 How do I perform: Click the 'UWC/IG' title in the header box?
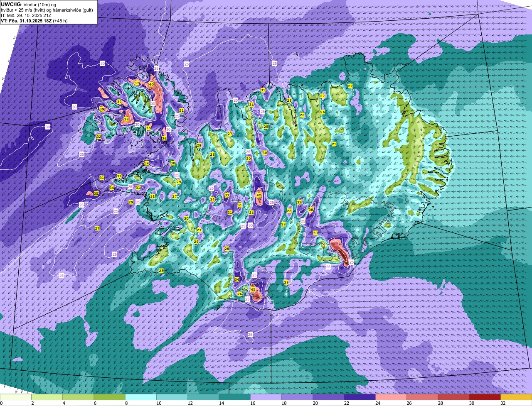10,4
